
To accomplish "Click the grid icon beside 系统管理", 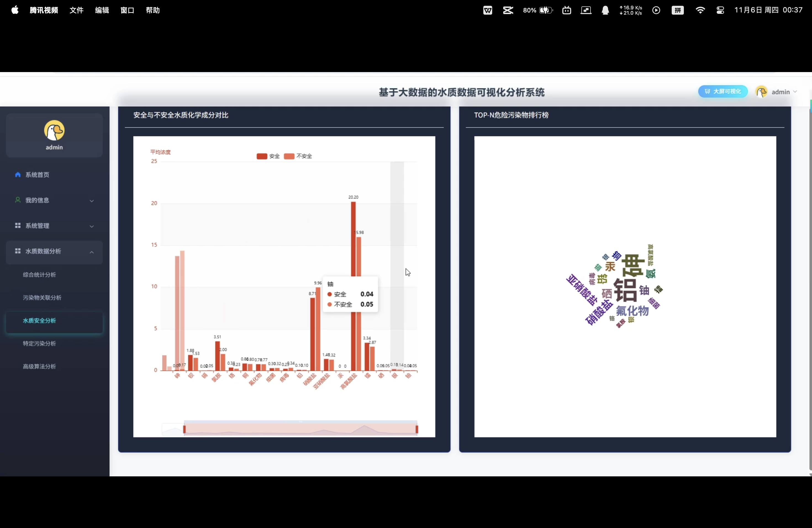I will [x=18, y=225].
